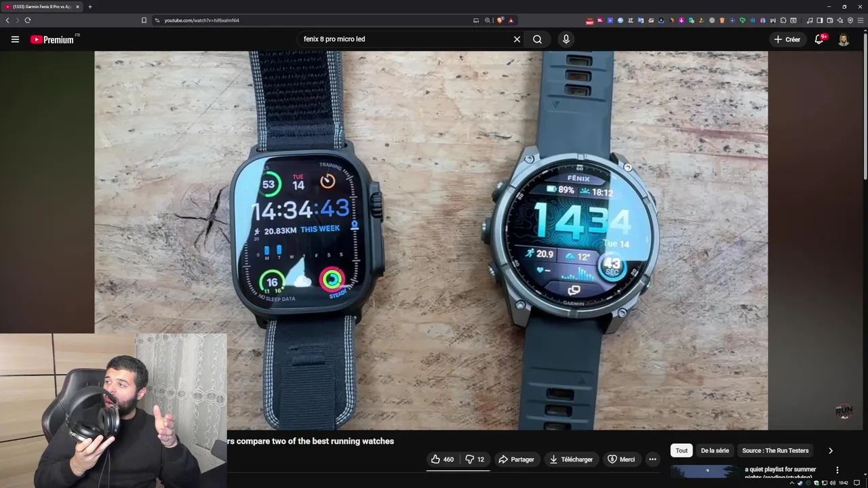The image size is (868, 488).
Task: Show hidden system tray icons
Action: coord(792,483)
